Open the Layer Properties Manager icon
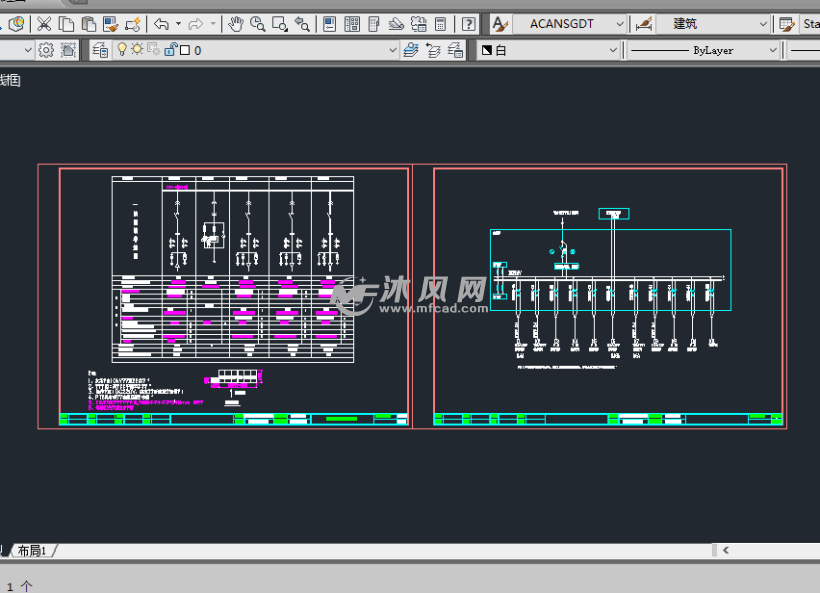 (x=100, y=50)
